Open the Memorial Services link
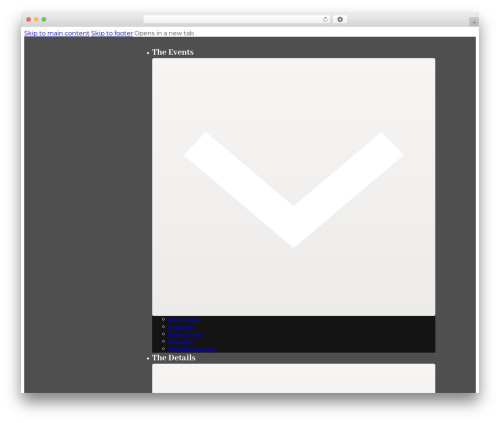Viewport: 500px width, 423px height. pos(191,349)
